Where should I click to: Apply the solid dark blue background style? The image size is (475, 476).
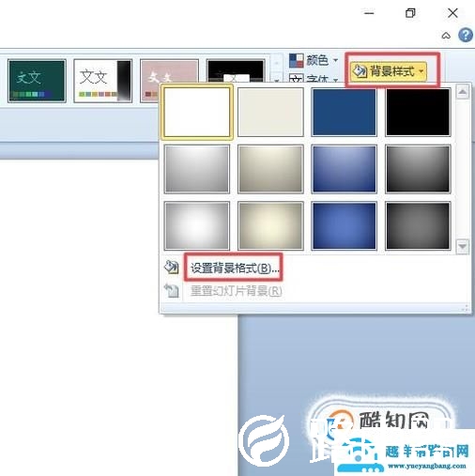(344, 112)
